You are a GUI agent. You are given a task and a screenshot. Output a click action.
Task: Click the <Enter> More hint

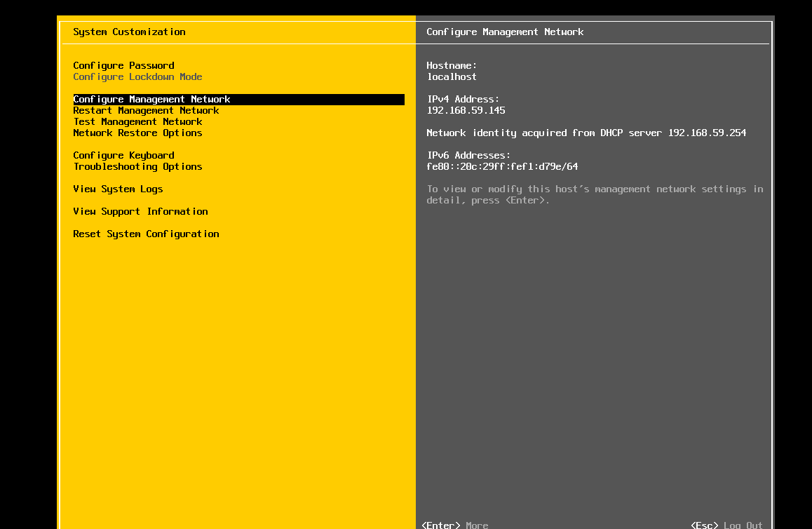pyautogui.click(x=454, y=525)
